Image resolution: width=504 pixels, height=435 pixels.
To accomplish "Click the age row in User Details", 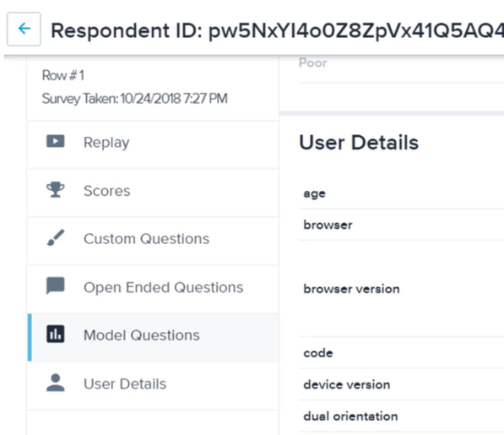I will pos(401,193).
